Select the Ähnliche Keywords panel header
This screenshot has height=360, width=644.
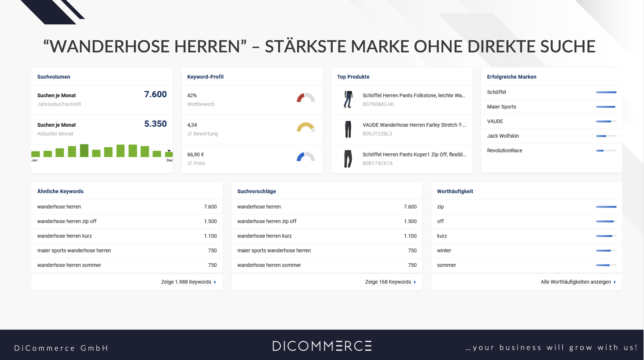point(60,191)
